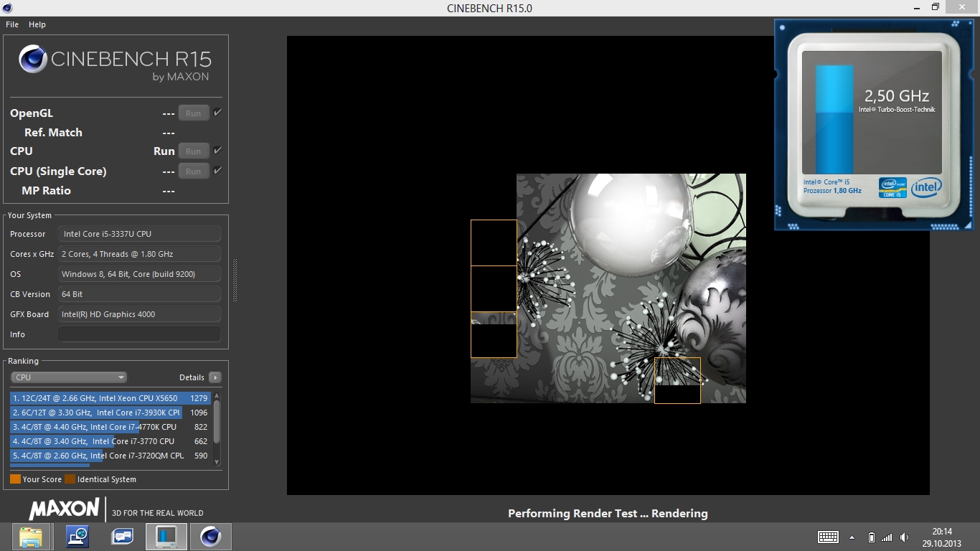Click the restore window button
The image size is (980, 551).
[x=936, y=7]
